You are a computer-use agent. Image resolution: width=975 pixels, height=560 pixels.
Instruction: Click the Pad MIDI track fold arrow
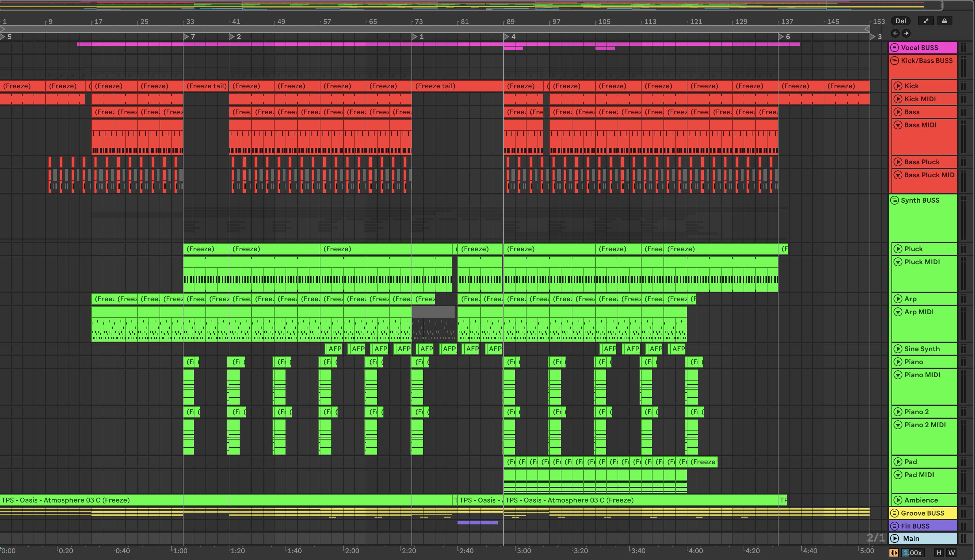pos(898,475)
